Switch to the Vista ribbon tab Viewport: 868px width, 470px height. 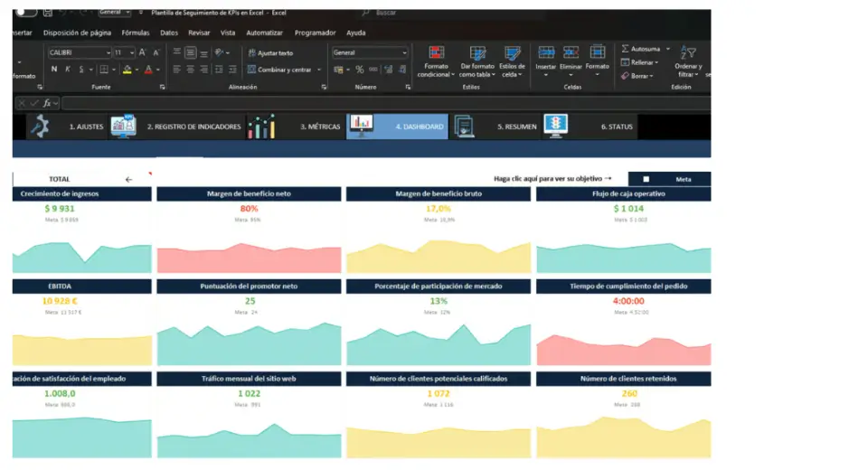pos(228,33)
